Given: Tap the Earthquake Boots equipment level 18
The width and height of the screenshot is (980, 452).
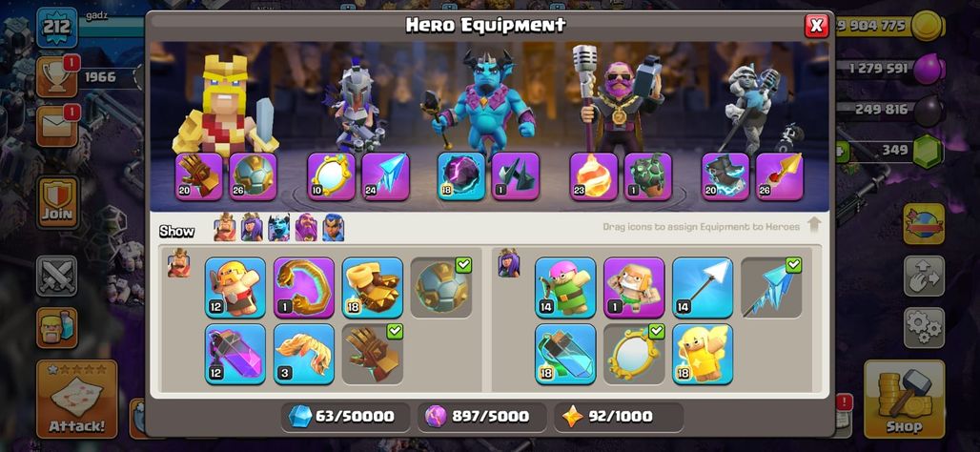Looking at the screenshot, I should click(x=373, y=288).
